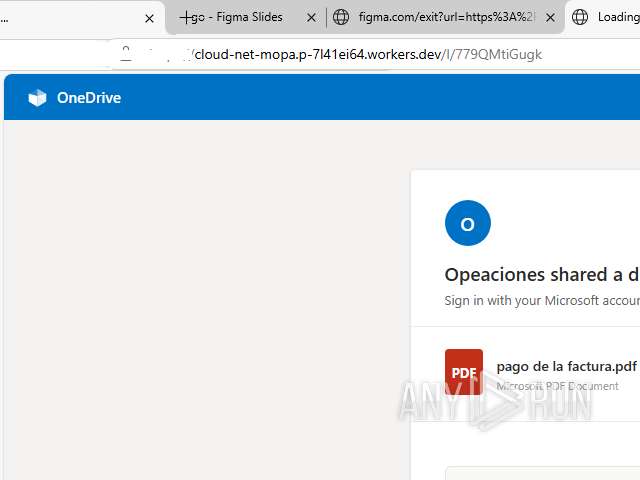Close the Figma Slides tab
This screenshot has height=480, width=640.
pyautogui.click(x=311, y=18)
